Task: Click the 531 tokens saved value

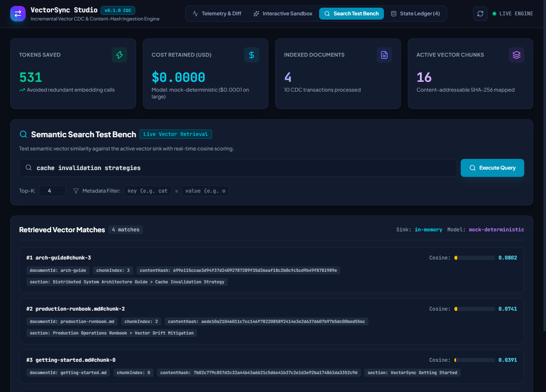Action: coord(31,78)
